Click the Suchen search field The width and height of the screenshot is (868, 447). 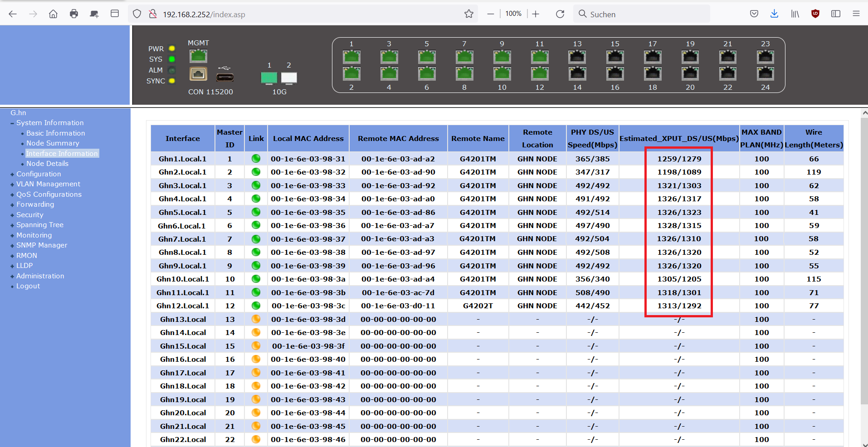pos(641,14)
